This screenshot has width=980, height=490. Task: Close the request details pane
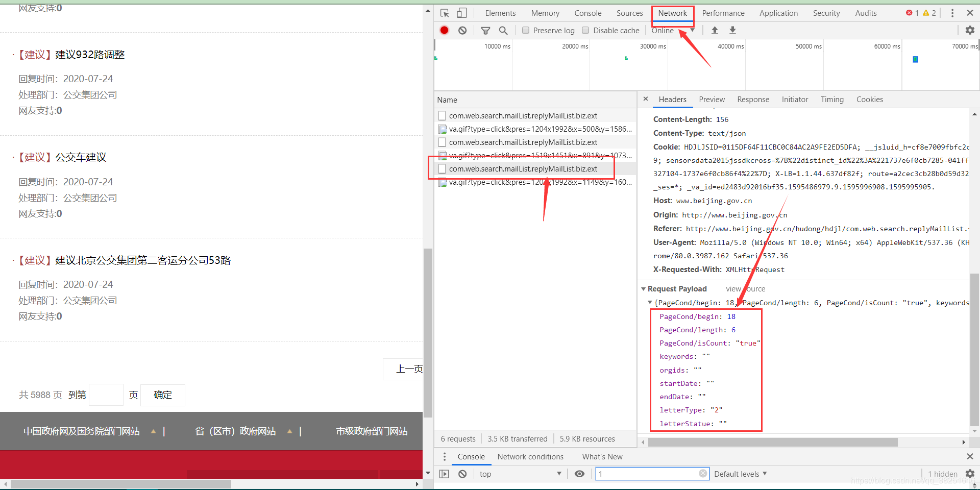coord(646,99)
